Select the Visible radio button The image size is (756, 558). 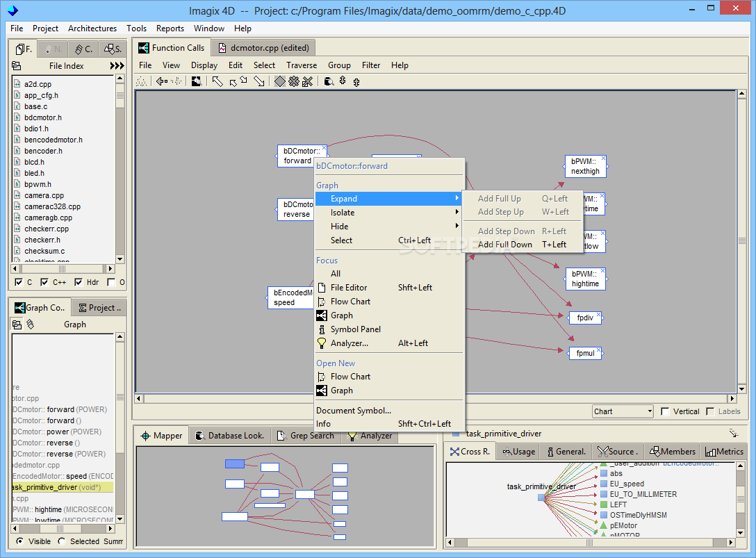[19, 541]
